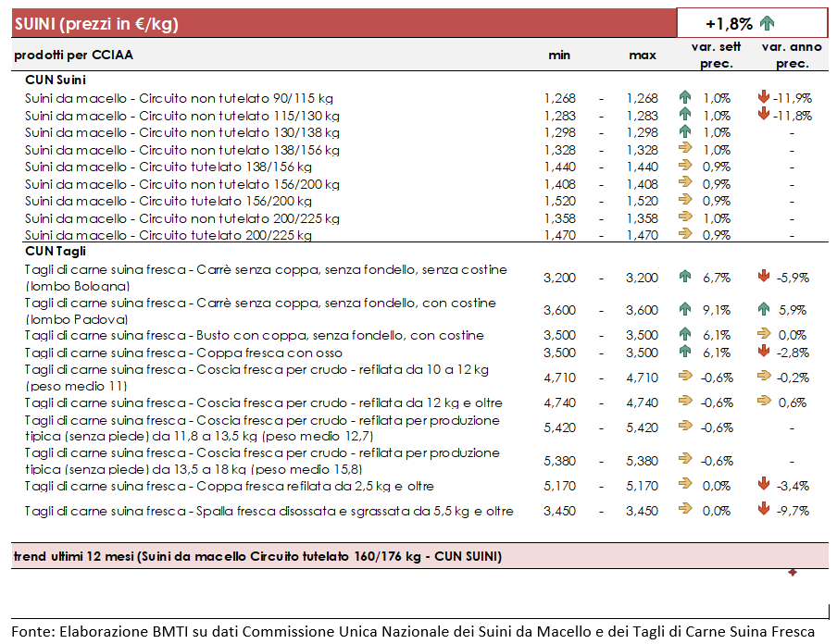Click red down arrow beside -2,8%
The image size is (837, 644).
click(764, 351)
